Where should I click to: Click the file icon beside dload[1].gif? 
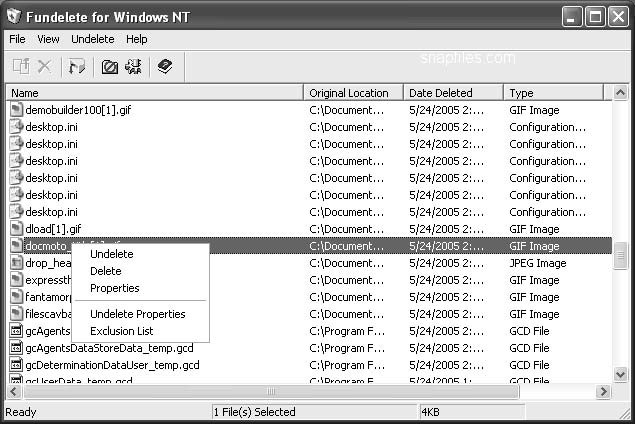click(x=16, y=229)
